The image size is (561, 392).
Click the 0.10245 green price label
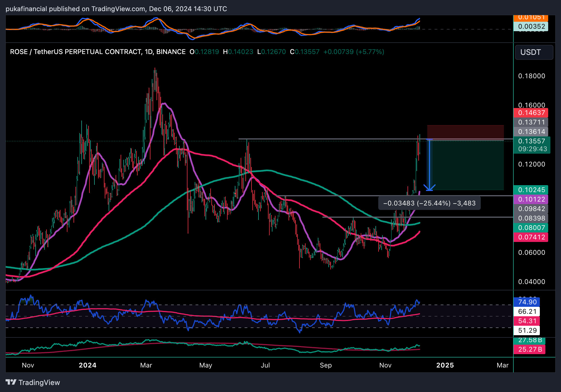point(531,190)
